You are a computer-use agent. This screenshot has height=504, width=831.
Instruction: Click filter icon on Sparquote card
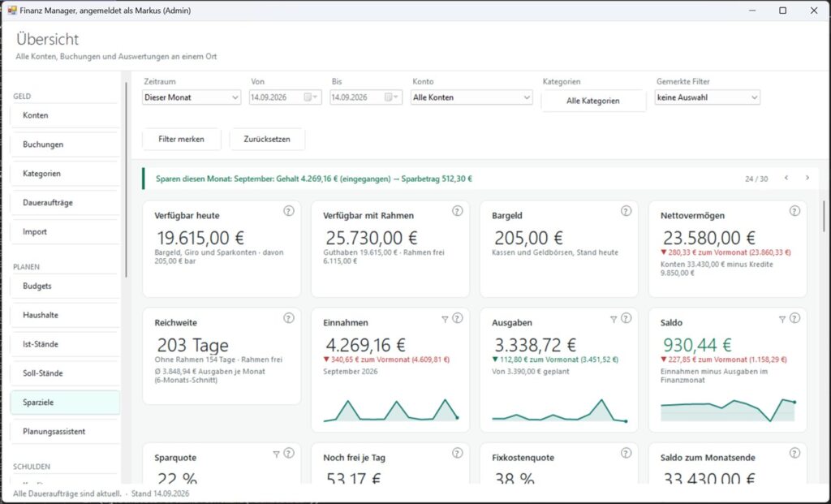pos(276,454)
